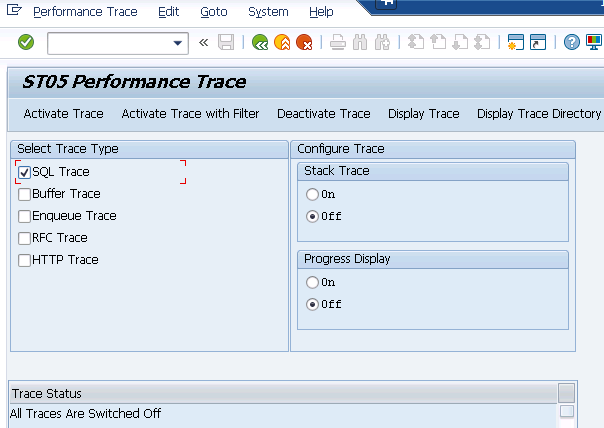Click Activate Trace with Filter button
This screenshot has width=604, height=428.
(190, 114)
